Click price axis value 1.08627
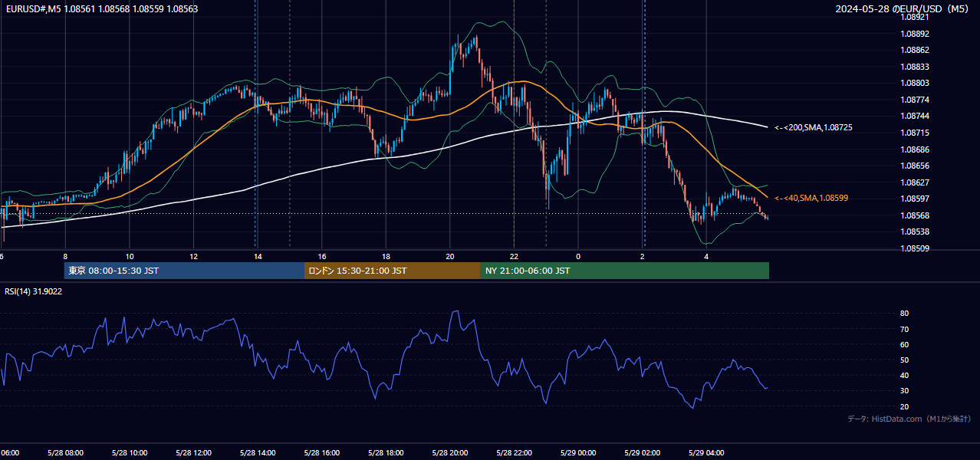 click(x=916, y=182)
